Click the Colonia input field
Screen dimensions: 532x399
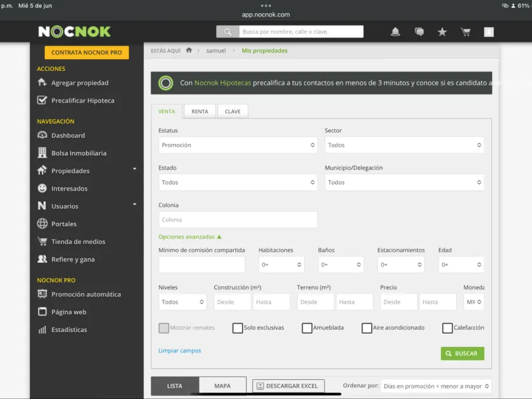click(238, 220)
